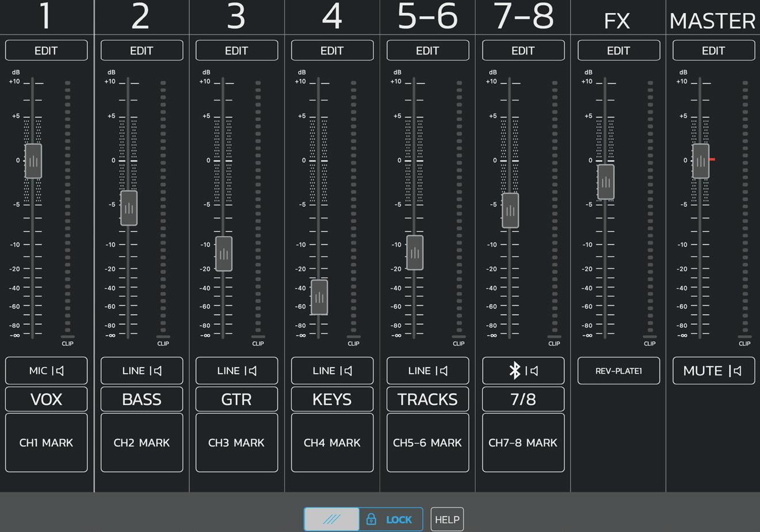Click the BASS channel name
This screenshot has width=760, height=532.
coord(142,399)
